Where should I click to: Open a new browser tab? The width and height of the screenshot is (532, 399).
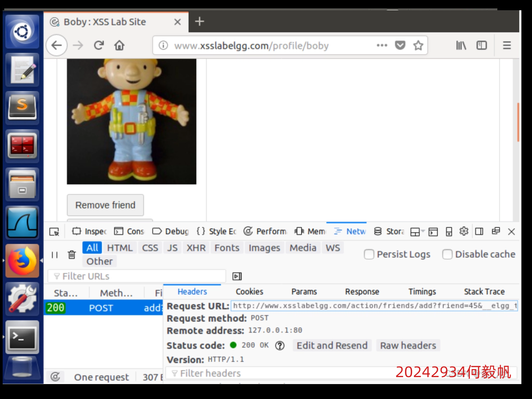pyautogui.click(x=199, y=22)
